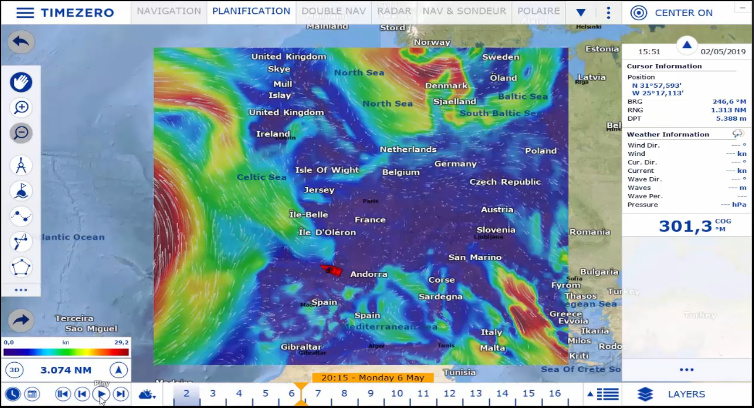Click the zoom out magnifier tool
Screen dimensions: 754x408
(x=21, y=133)
